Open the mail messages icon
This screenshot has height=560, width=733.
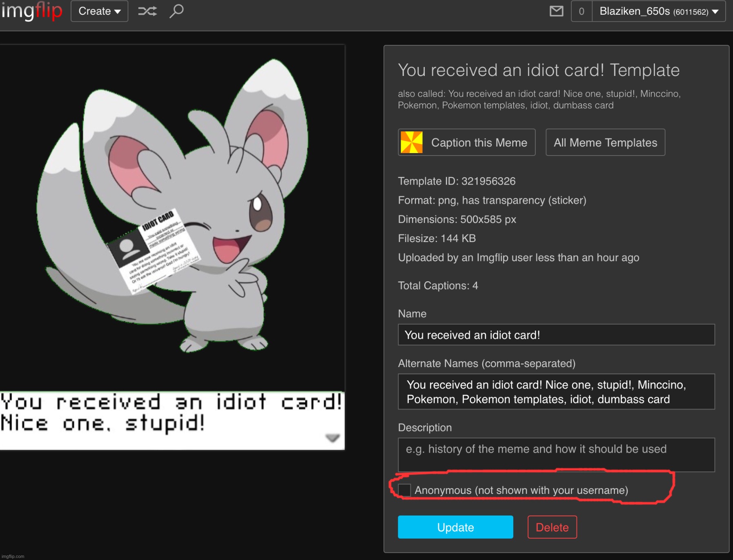pyautogui.click(x=556, y=11)
